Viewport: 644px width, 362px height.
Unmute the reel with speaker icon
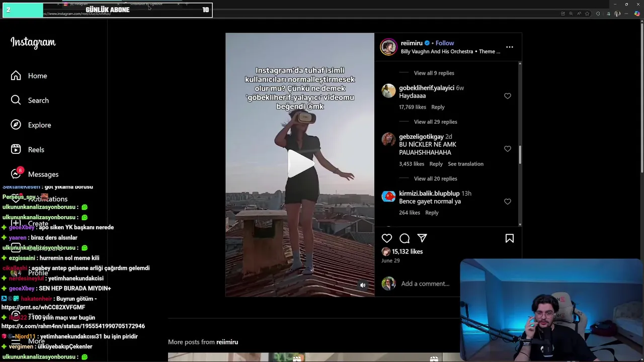363,285
